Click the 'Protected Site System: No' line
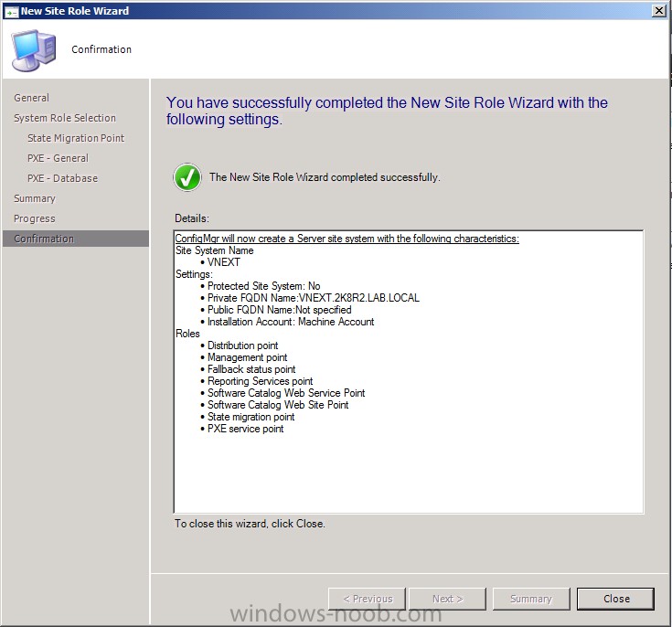This screenshot has width=672, height=627. click(263, 286)
